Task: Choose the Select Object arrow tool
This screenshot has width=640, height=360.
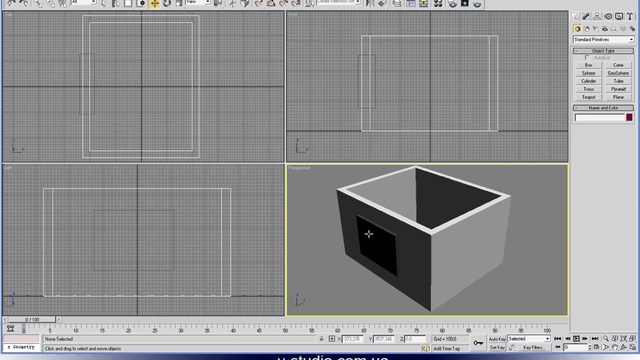Action: coord(104,3)
